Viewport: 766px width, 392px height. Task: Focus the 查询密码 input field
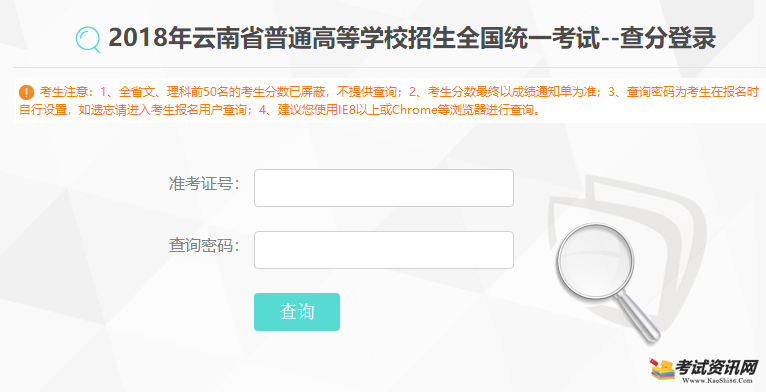coord(383,250)
